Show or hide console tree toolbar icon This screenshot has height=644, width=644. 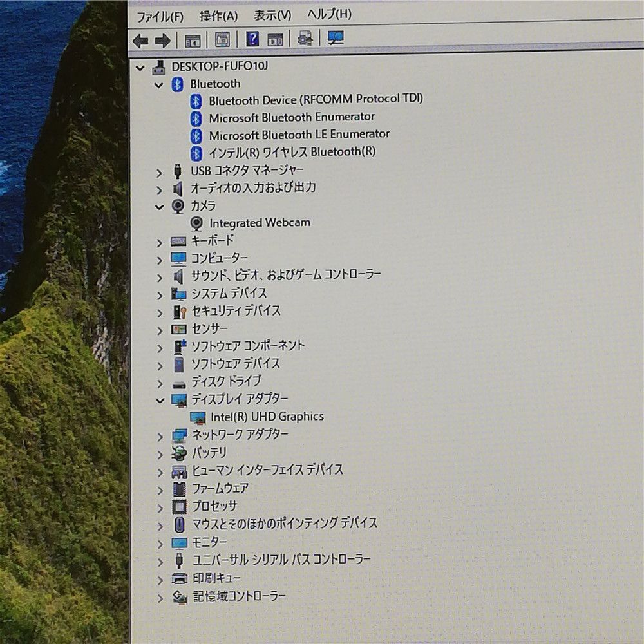193,41
